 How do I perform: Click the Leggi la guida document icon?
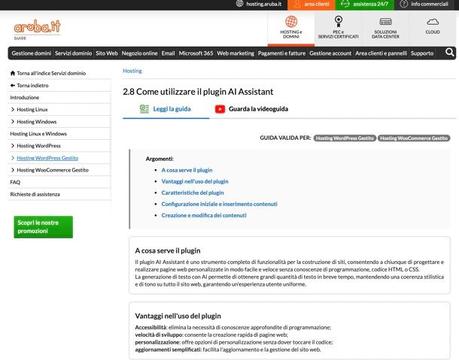pos(144,109)
